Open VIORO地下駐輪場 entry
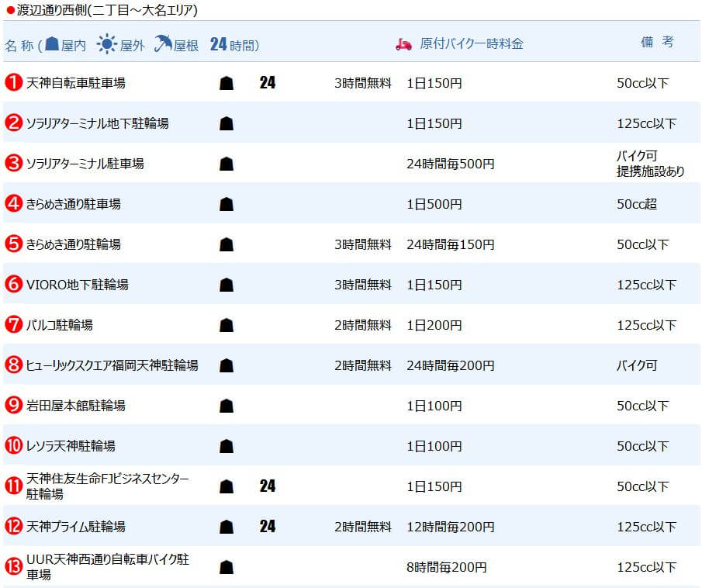Screen dimensions: 702x588 77,285
